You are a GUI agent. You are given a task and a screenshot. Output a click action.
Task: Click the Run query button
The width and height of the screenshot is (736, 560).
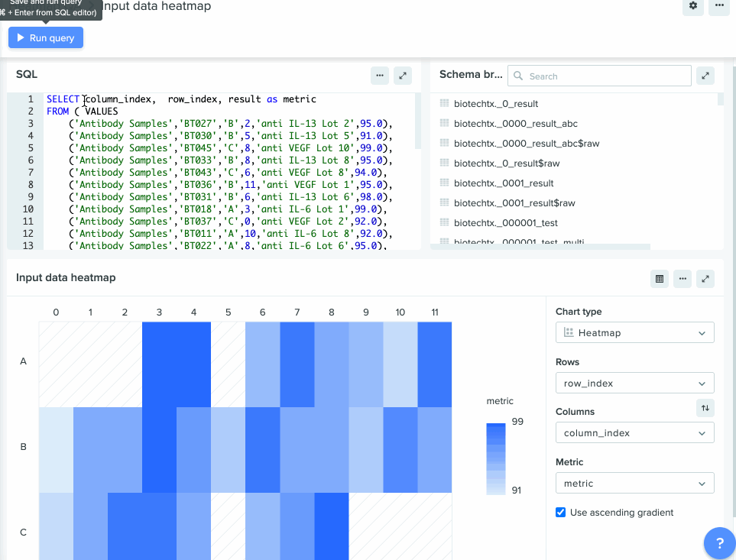46,37
